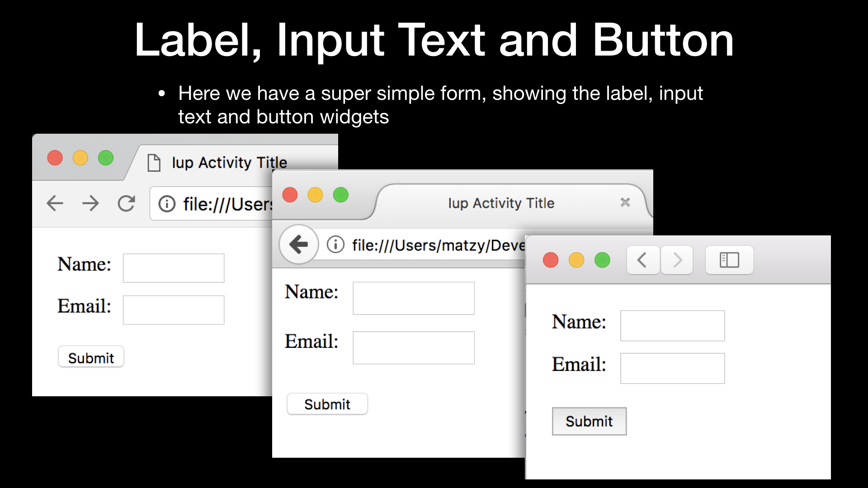Click the Name field in Chrome
Screen dimensions: 868x488
[174, 268]
